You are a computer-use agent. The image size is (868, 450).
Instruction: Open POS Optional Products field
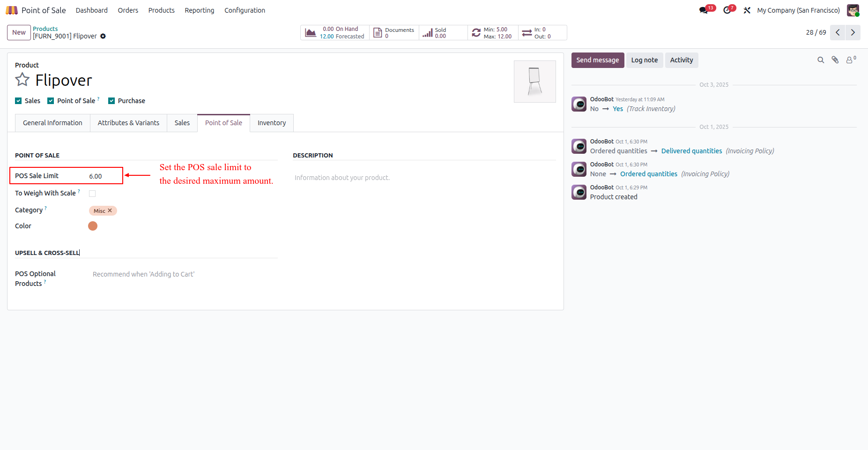[185, 274]
